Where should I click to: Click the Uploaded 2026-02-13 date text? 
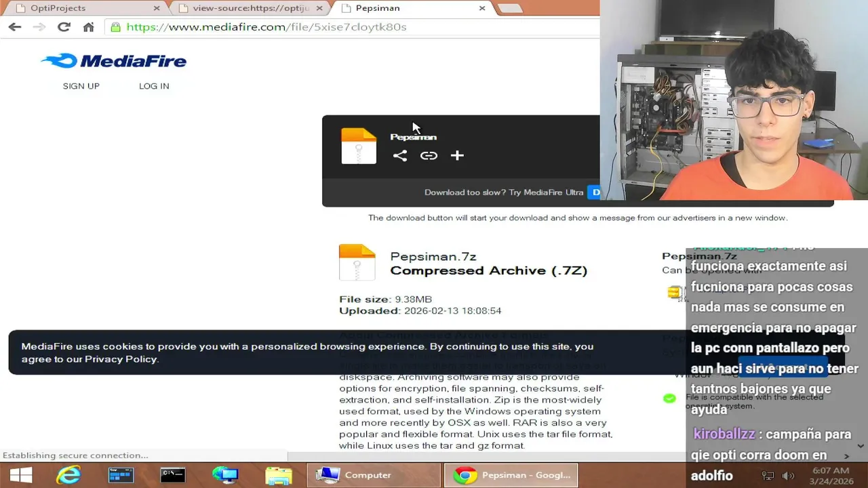coord(420,310)
